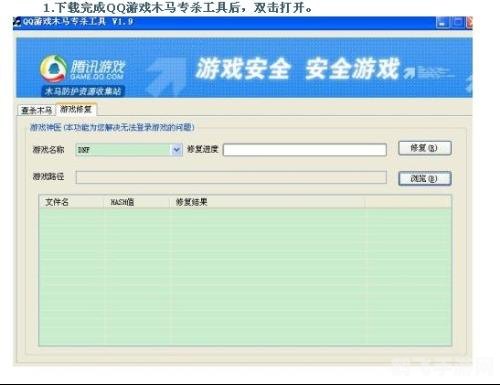Click the 修复结果 column header
This screenshot has width=500, height=385.
coord(267,202)
